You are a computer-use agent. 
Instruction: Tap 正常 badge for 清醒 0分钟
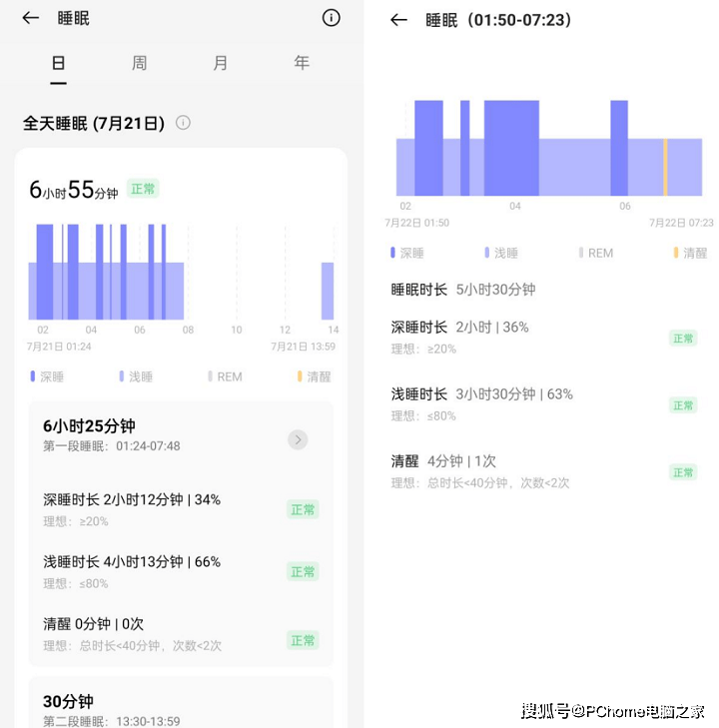click(x=303, y=640)
